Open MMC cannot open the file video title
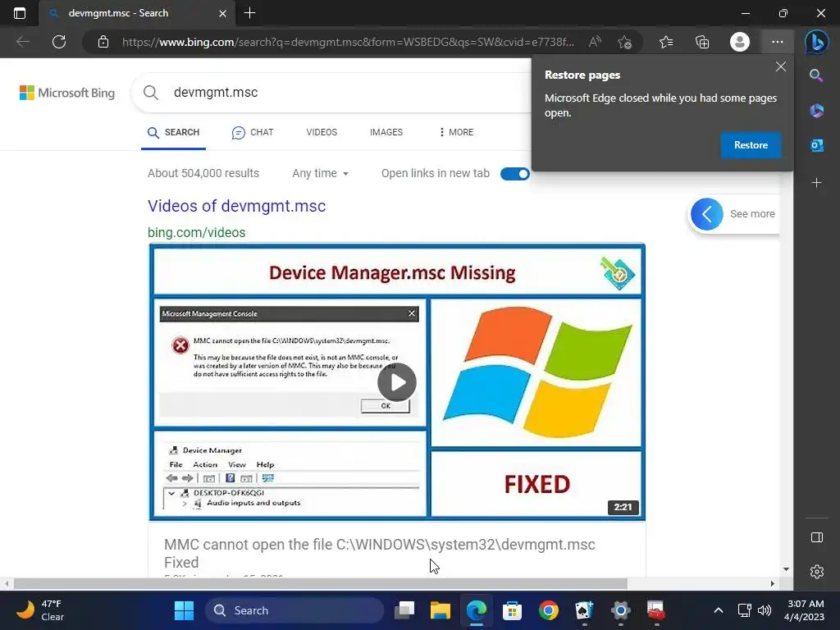 click(379, 554)
